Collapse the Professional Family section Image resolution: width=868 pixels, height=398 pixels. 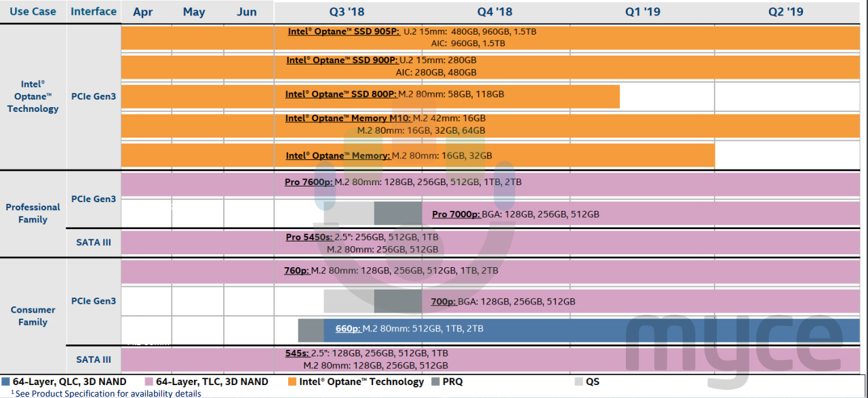click(x=33, y=213)
